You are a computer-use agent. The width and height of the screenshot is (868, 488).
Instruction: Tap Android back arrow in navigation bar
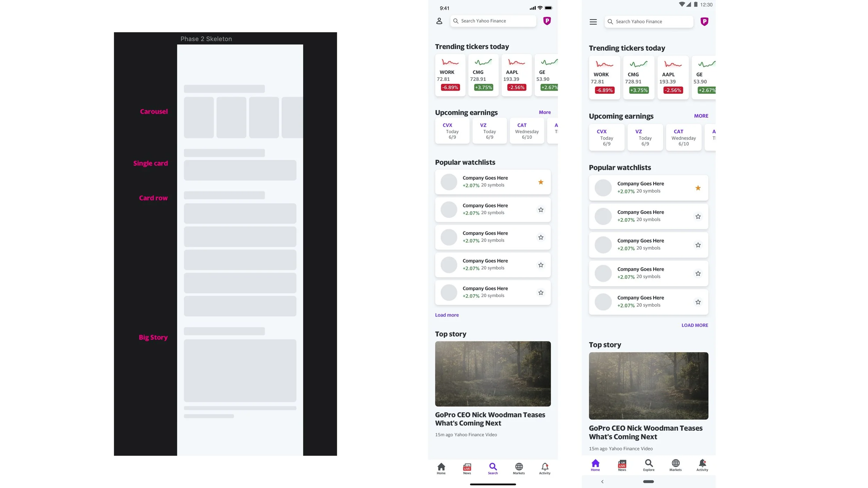(602, 481)
